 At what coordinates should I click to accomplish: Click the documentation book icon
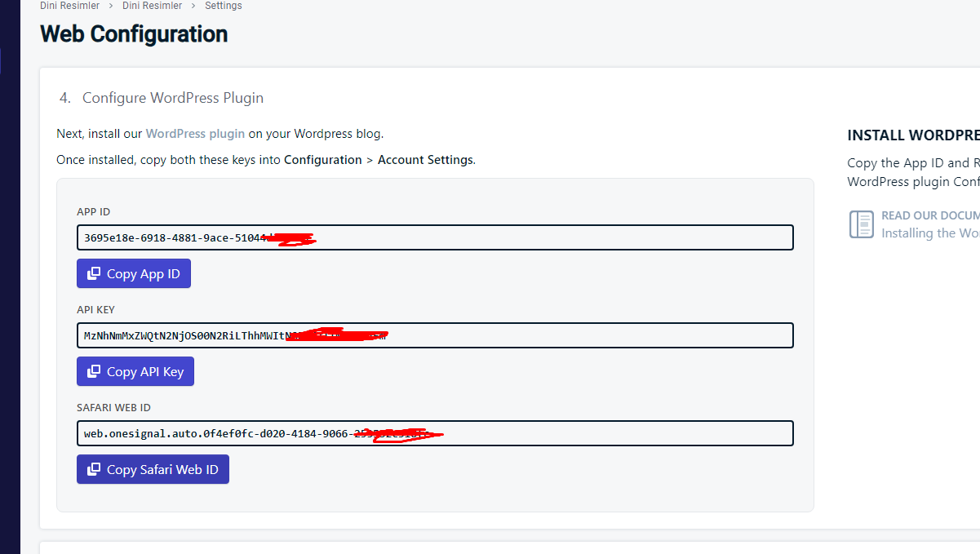pos(862,224)
